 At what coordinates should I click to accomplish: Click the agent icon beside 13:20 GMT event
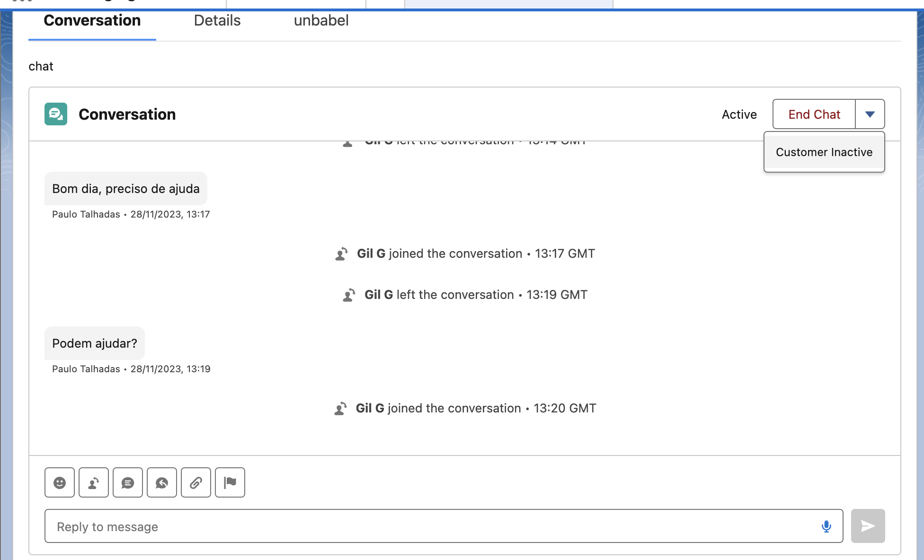(340, 409)
